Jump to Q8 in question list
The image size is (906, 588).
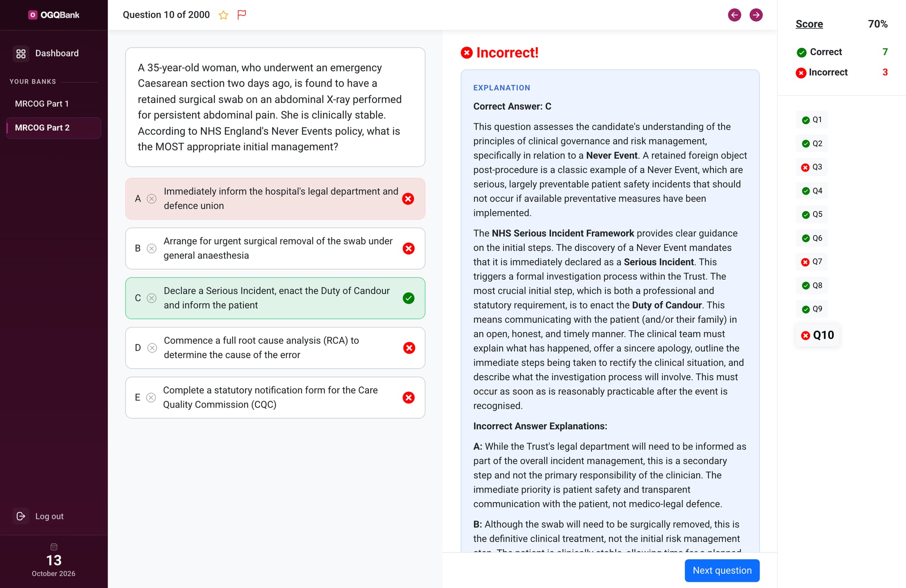[x=812, y=286]
